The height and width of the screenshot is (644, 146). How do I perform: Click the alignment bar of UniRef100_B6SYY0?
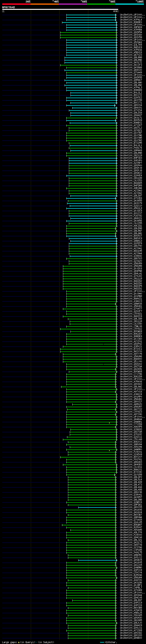[x=88, y=352]
